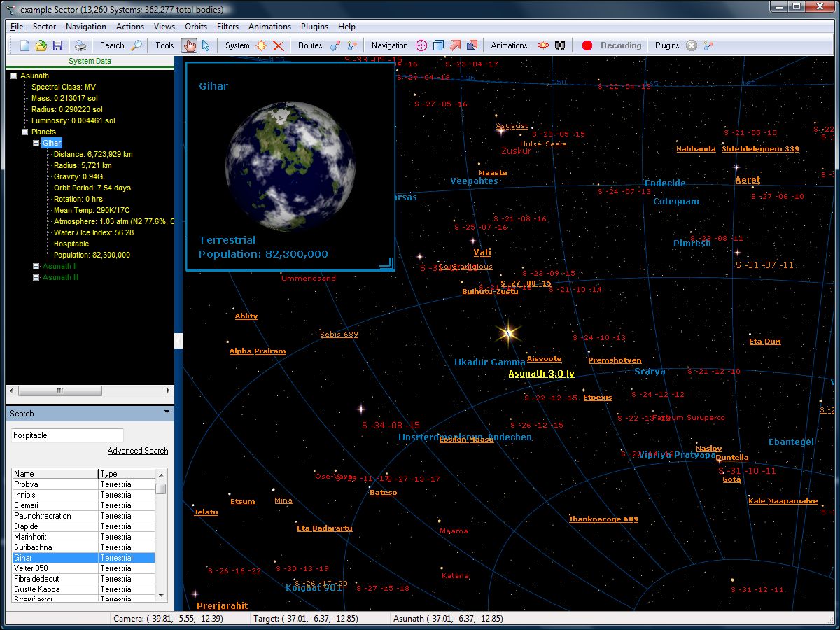Viewport: 840px width, 630px height.
Task: Select Elemari in the search results
Action: [x=83, y=505]
